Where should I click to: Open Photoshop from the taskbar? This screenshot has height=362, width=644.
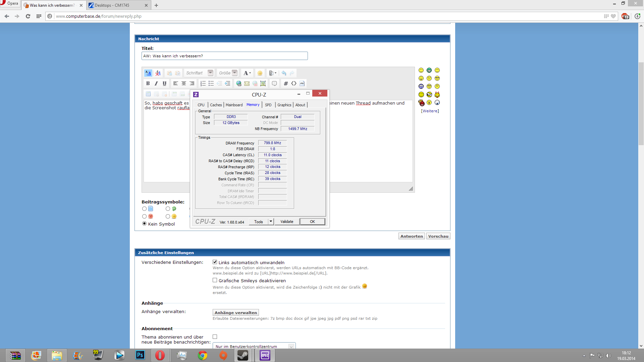pos(140,355)
